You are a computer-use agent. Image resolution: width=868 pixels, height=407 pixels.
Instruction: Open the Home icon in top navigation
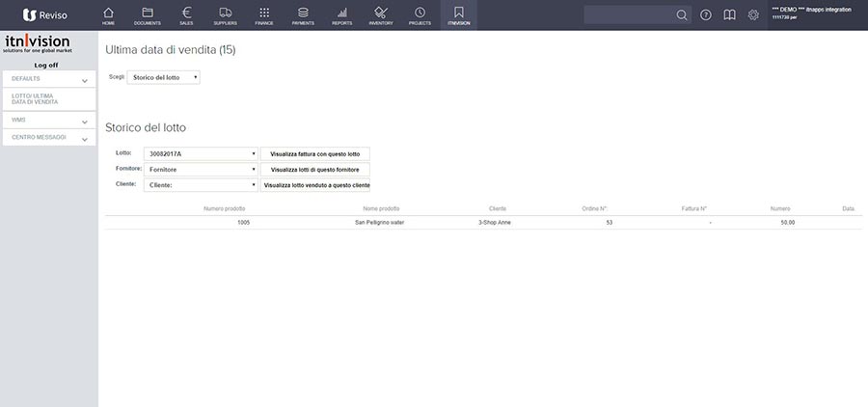pyautogui.click(x=108, y=14)
